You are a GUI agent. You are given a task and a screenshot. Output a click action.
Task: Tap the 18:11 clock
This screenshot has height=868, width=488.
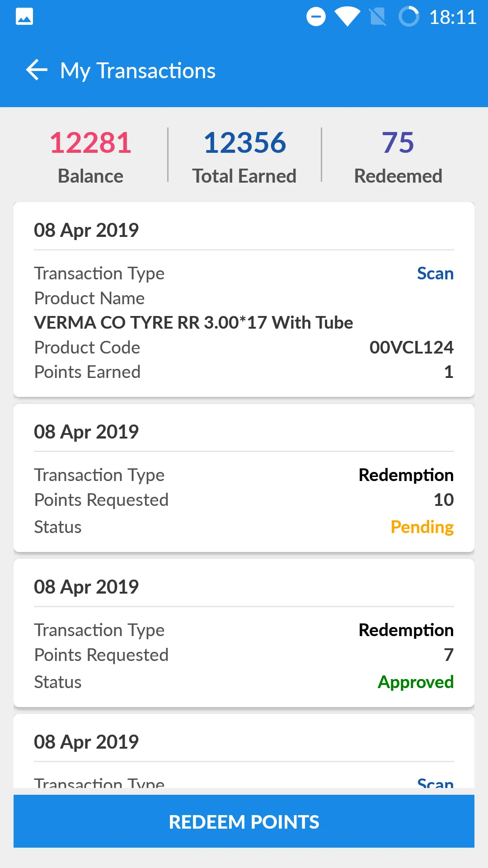pos(452,18)
